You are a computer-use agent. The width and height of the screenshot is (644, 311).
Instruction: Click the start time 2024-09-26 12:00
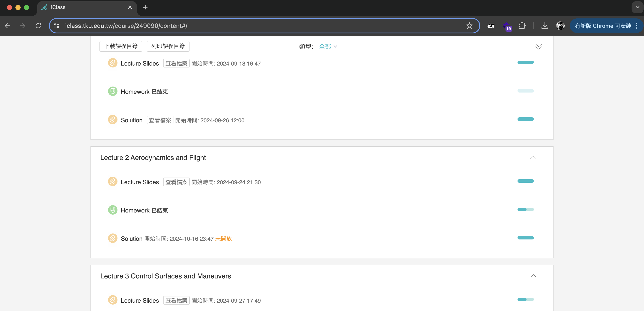point(222,120)
